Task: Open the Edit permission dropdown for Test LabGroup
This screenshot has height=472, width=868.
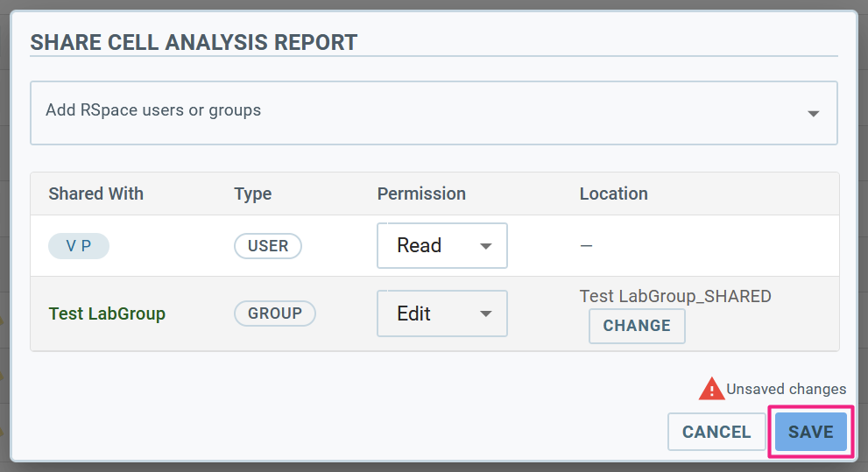Action: click(442, 313)
